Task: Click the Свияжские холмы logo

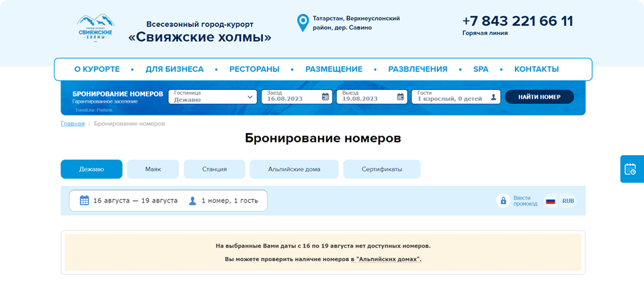Action: 95,27
